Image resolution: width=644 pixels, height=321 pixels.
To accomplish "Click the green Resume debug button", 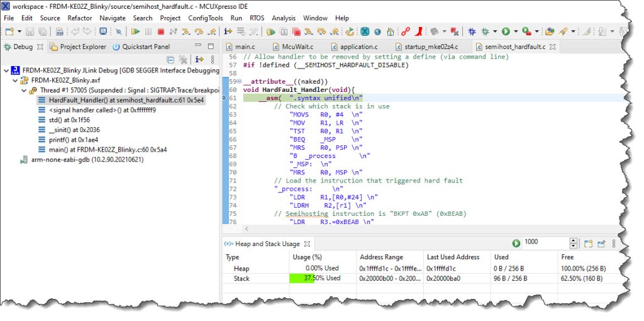I will [x=136, y=31].
